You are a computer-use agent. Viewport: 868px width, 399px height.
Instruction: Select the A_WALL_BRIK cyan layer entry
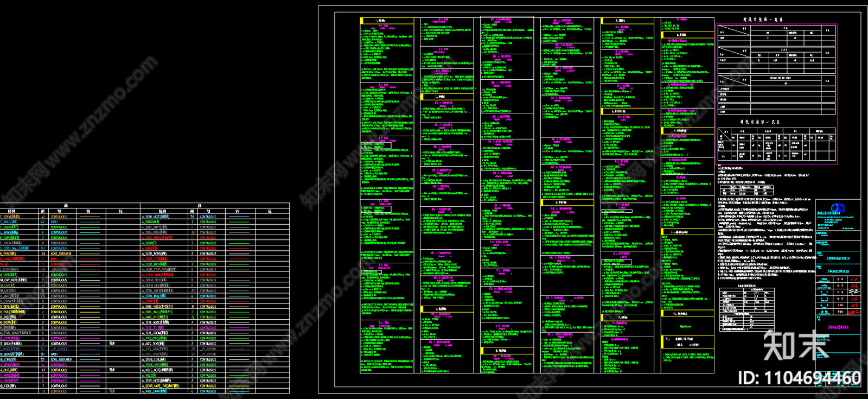pyautogui.click(x=154, y=391)
